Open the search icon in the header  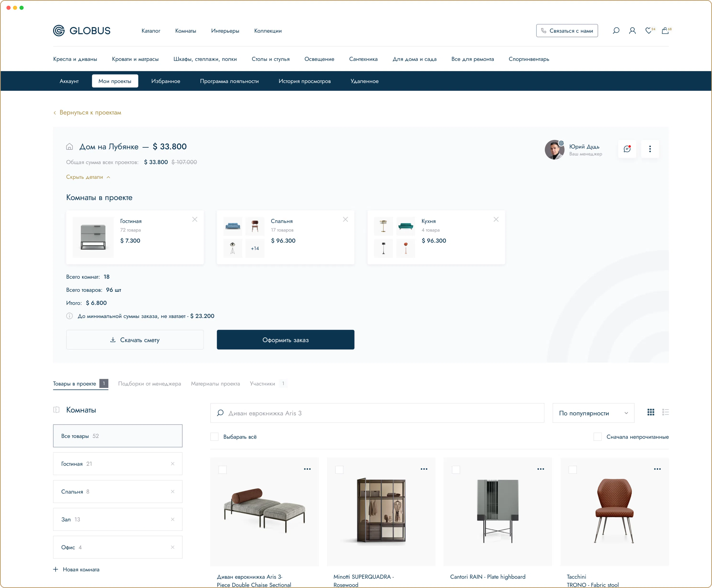(x=616, y=31)
